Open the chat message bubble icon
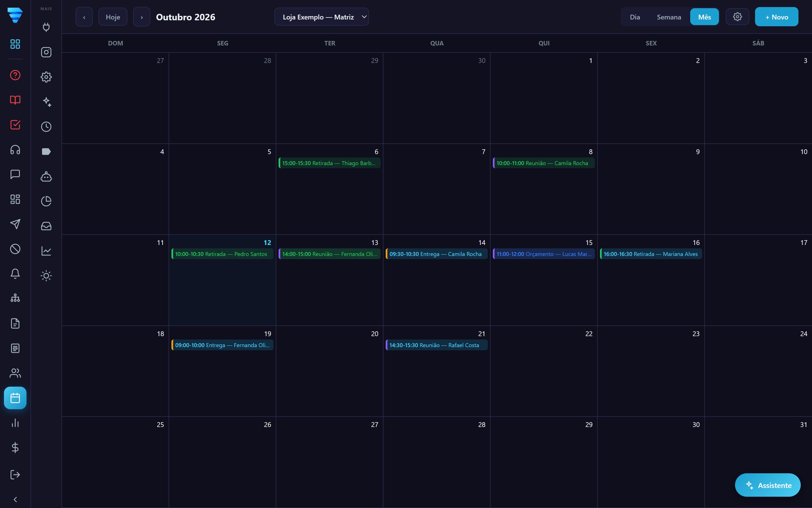This screenshot has width=812, height=508. (15, 174)
